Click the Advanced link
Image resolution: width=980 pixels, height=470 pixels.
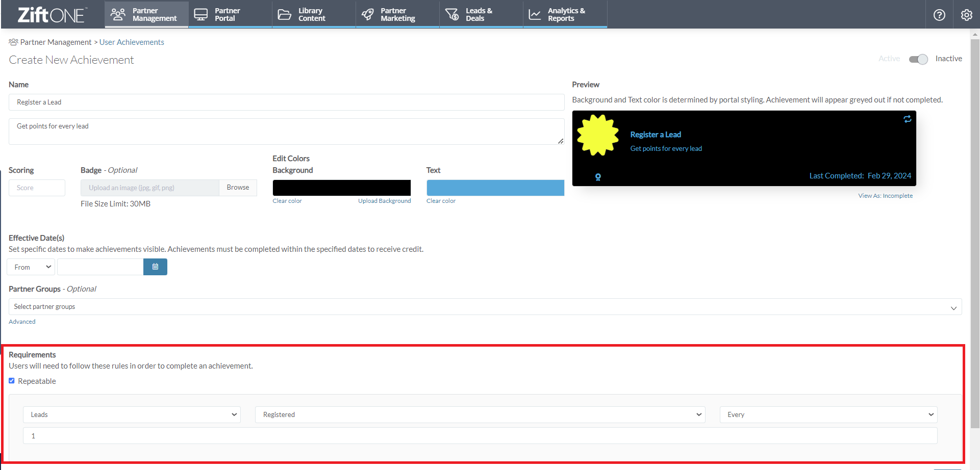point(22,322)
